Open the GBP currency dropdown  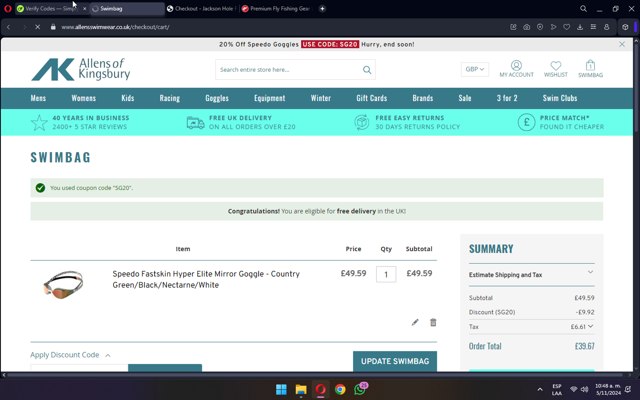(x=474, y=69)
